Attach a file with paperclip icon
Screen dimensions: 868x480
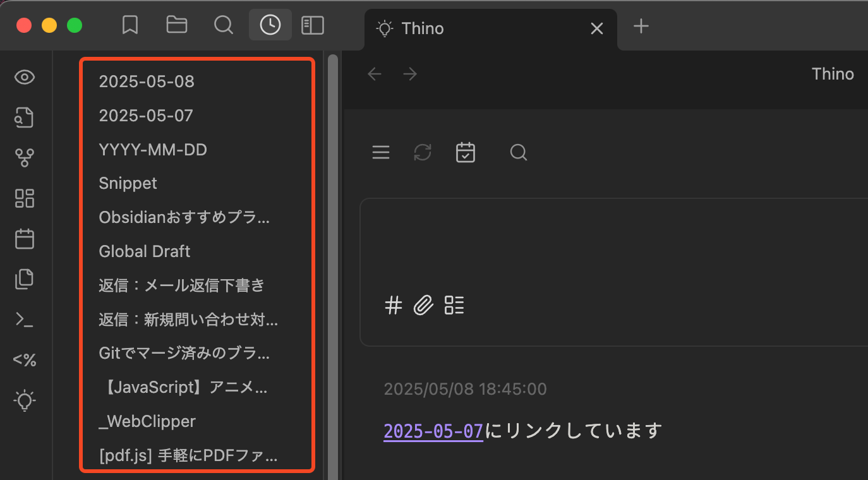[x=424, y=306]
